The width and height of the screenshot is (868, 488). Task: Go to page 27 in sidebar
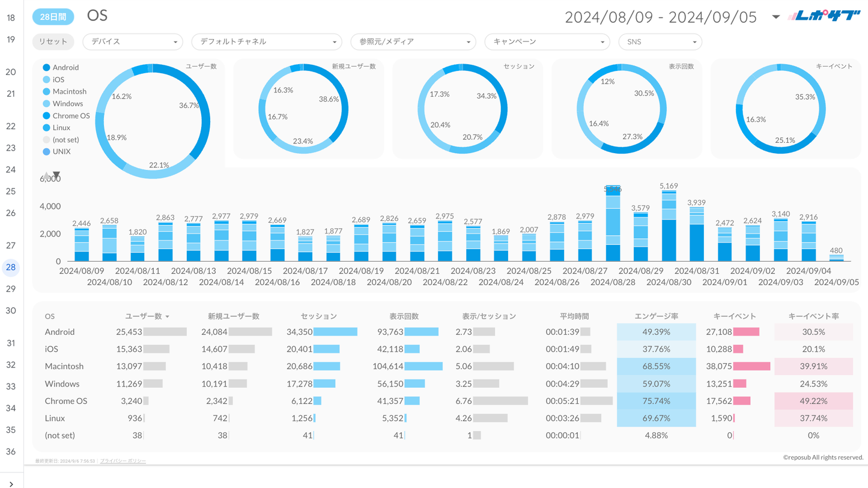tap(11, 246)
